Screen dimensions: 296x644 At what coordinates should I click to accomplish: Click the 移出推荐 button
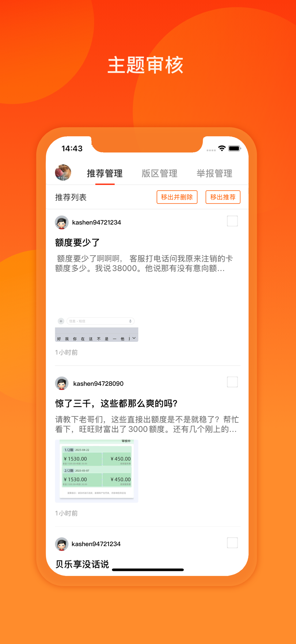223,197
